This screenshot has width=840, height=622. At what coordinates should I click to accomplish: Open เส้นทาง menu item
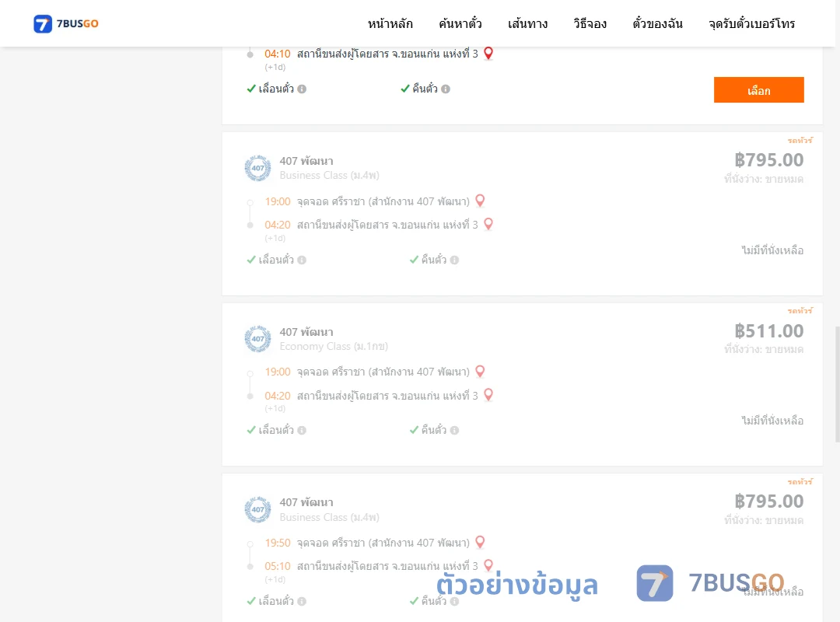tap(527, 23)
